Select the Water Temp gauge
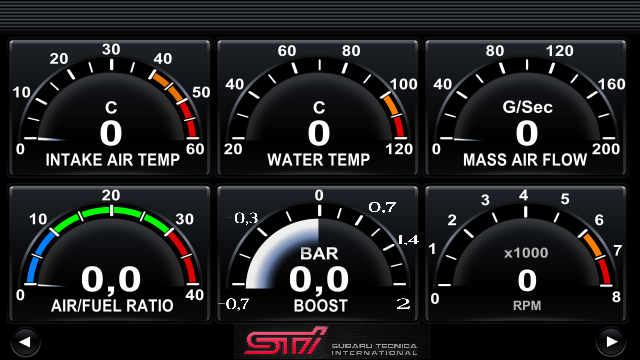640x360 pixels. point(318,108)
